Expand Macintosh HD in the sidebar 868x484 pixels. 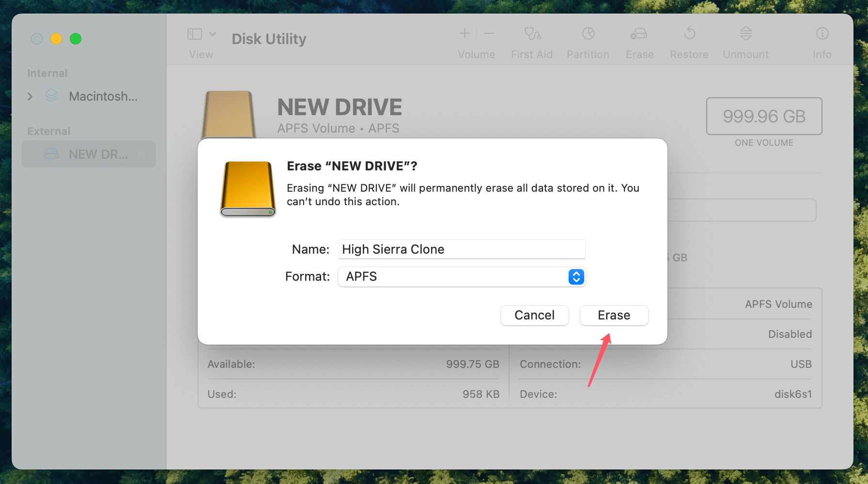[30, 96]
